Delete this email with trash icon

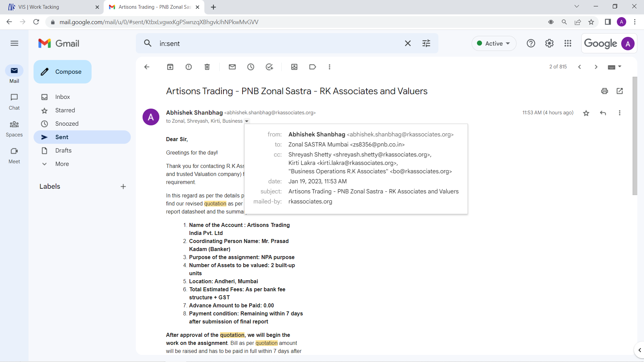point(207,67)
